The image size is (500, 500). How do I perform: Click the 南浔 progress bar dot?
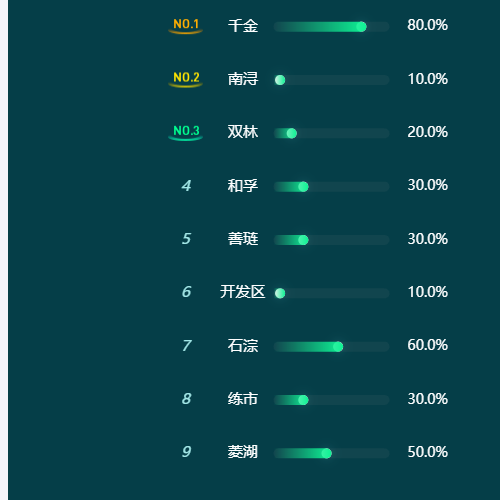(x=280, y=80)
